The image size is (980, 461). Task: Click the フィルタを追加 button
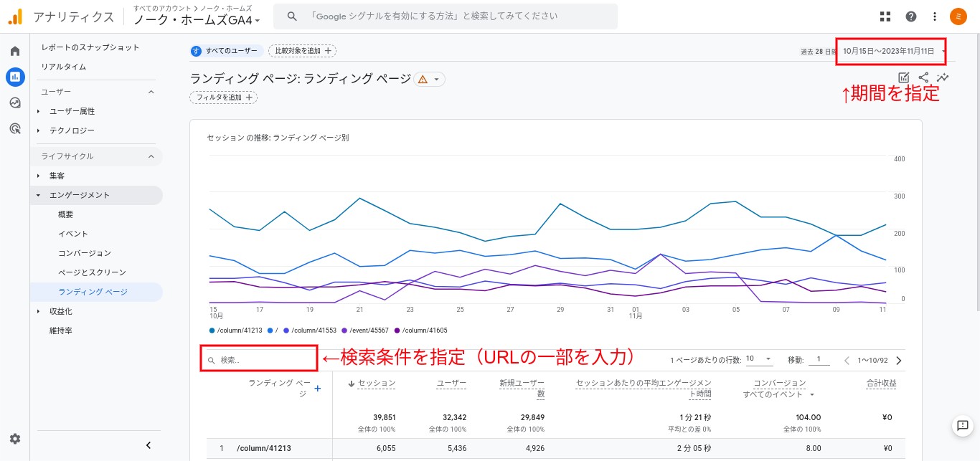(x=223, y=97)
